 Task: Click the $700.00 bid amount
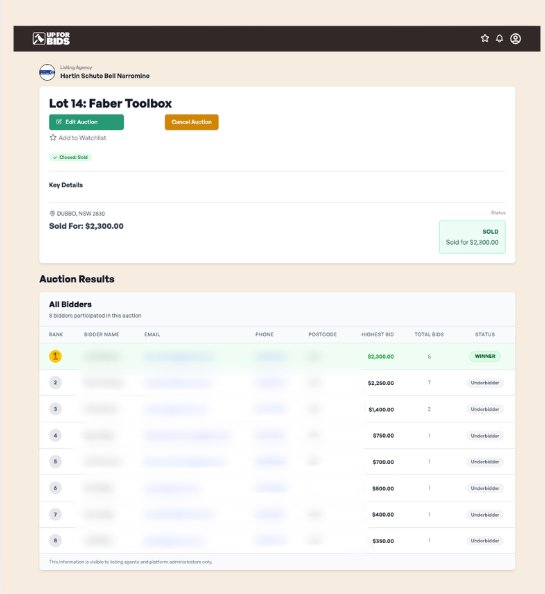click(383, 462)
